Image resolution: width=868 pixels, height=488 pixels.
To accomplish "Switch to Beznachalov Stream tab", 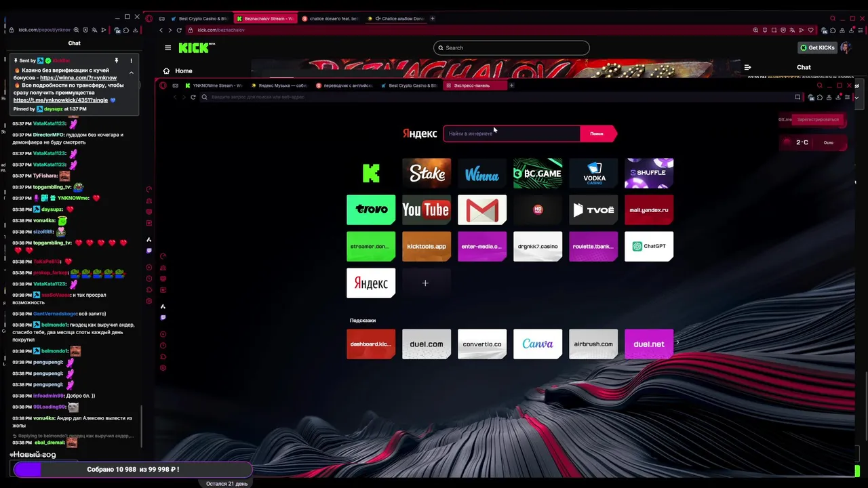I will (264, 18).
